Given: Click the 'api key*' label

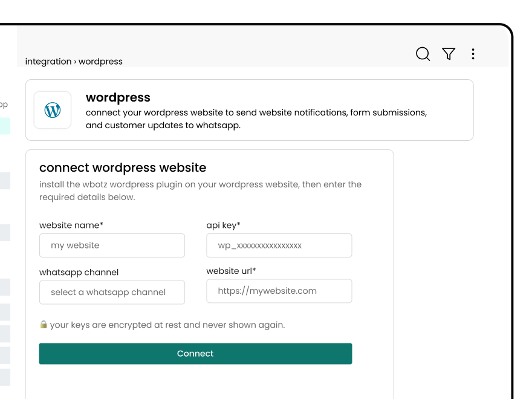Looking at the screenshot, I should [x=223, y=225].
